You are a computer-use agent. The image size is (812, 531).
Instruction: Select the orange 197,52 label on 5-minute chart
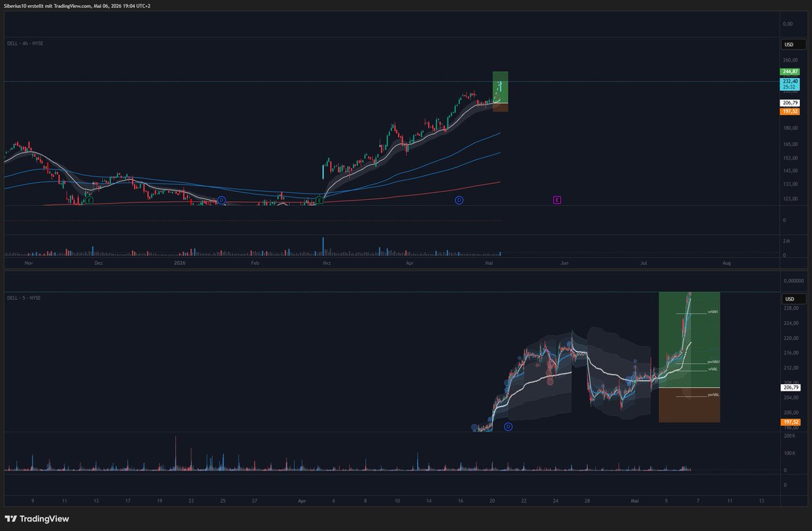click(790, 421)
